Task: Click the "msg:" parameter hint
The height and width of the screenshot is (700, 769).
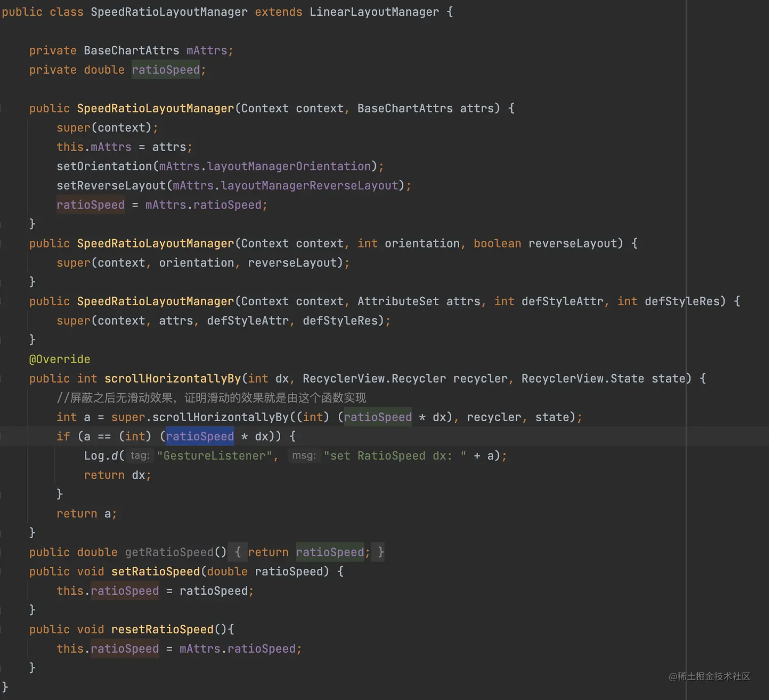Action: (304, 455)
